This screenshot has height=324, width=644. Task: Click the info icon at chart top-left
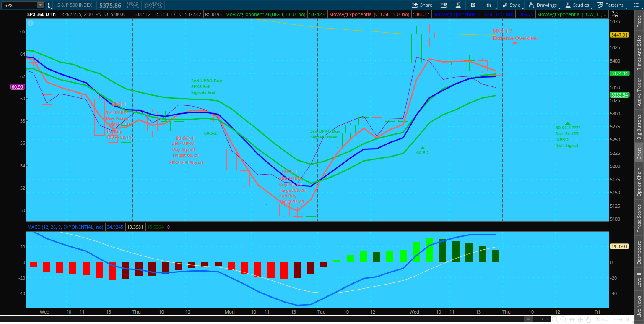point(30,24)
